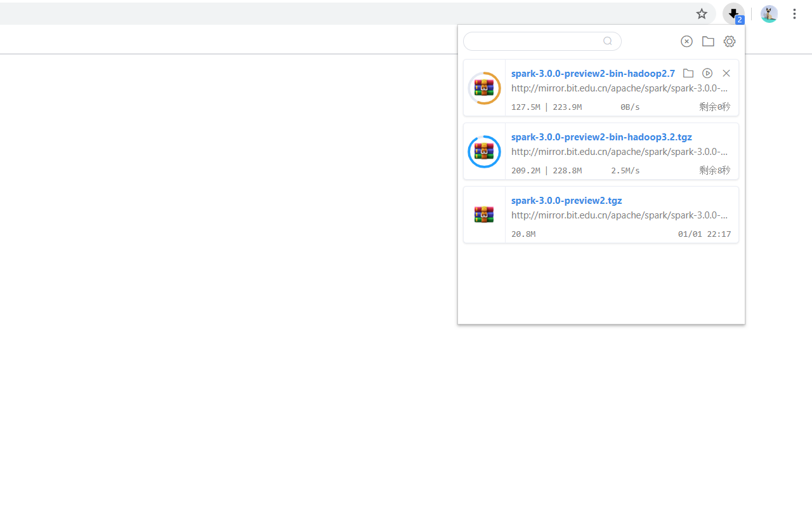Image resolution: width=812 pixels, height=508 pixels.
Task: Click the URL text under hadoop2.7 download
Action: pyautogui.click(x=620, y=88)
